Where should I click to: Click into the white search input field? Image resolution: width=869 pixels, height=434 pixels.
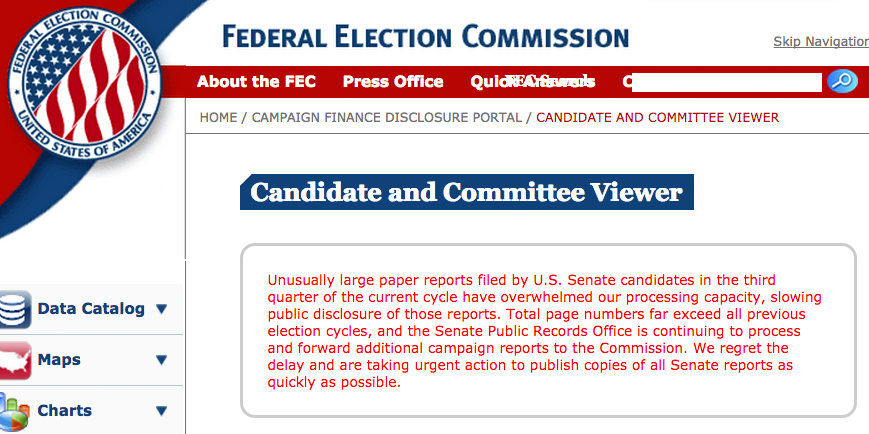[x=727, y=82]
